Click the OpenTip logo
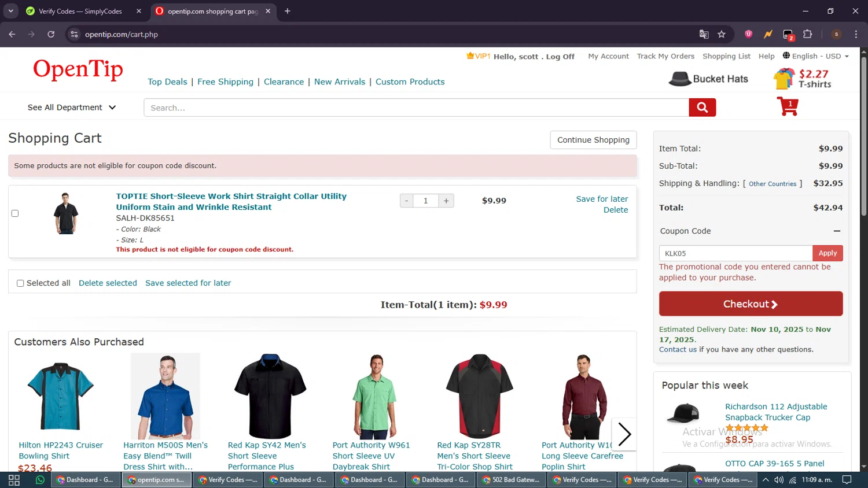This screenshot has height=488, width=868. pos(78,69)
